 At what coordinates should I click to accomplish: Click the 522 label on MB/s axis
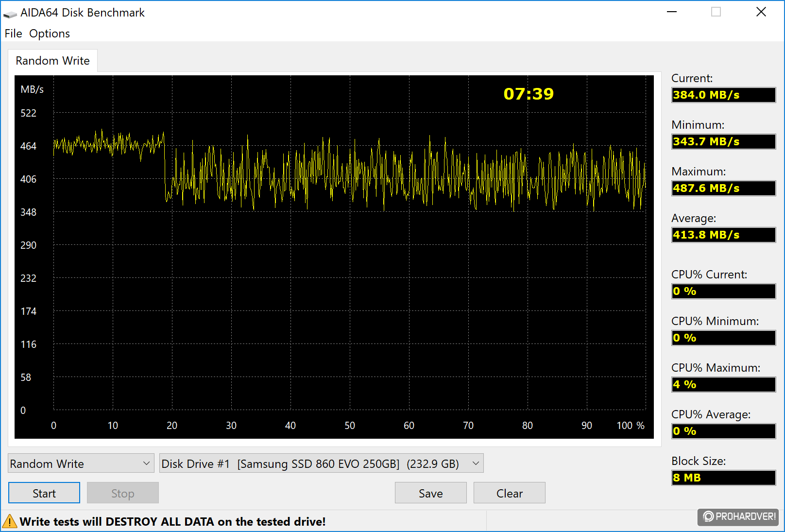pyautogui.click(x=28, y=113)
